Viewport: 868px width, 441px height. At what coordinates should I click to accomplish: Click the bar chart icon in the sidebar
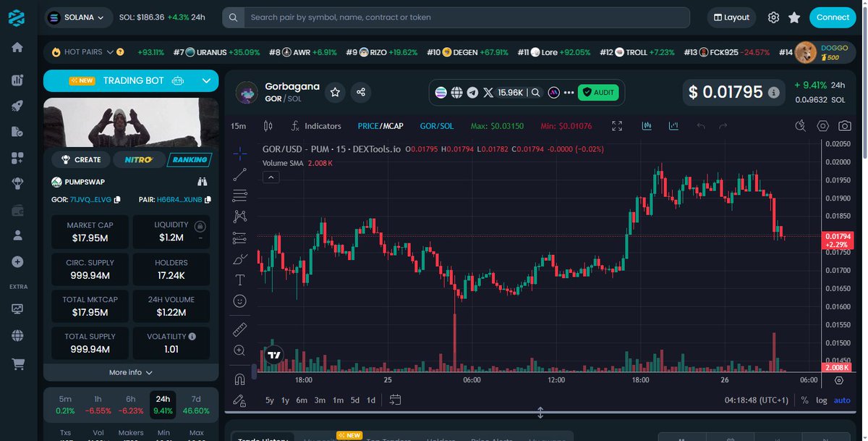click(17, 80)
